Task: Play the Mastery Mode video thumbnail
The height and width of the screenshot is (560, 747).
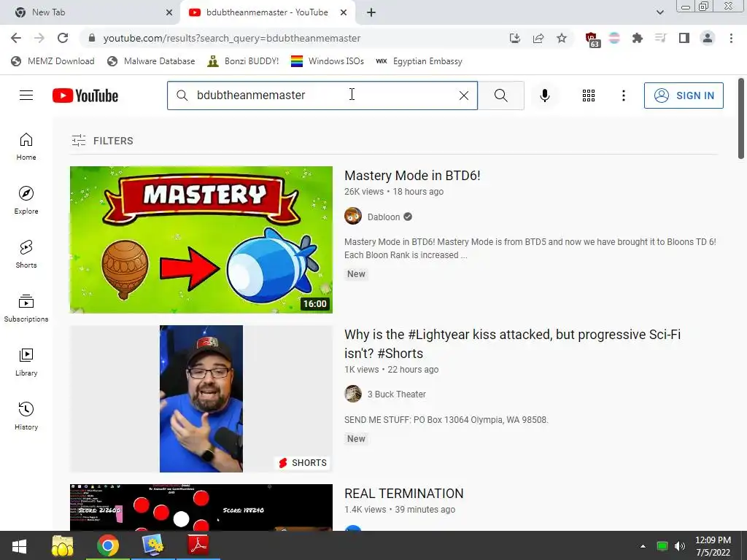Action: pos(201,239)
